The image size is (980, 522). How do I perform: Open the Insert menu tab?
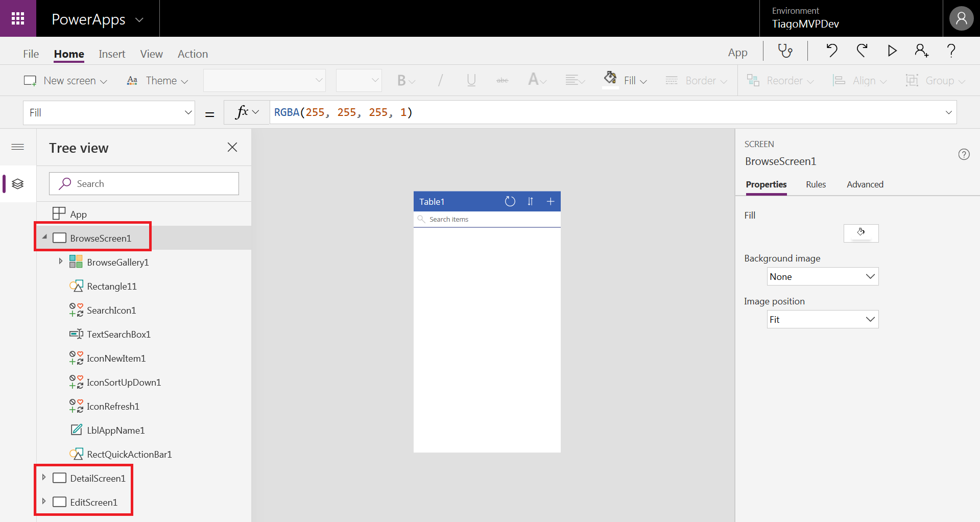[x=112, y=54]
